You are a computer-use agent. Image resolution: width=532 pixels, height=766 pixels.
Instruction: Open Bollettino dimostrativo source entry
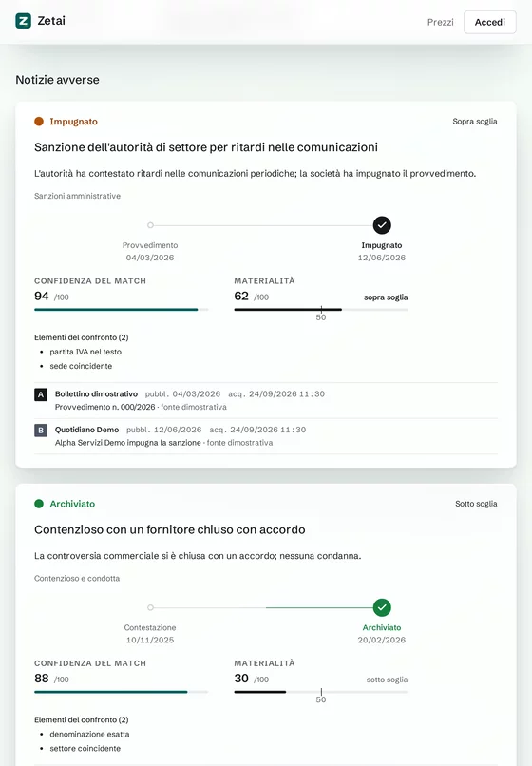point(266,400)
